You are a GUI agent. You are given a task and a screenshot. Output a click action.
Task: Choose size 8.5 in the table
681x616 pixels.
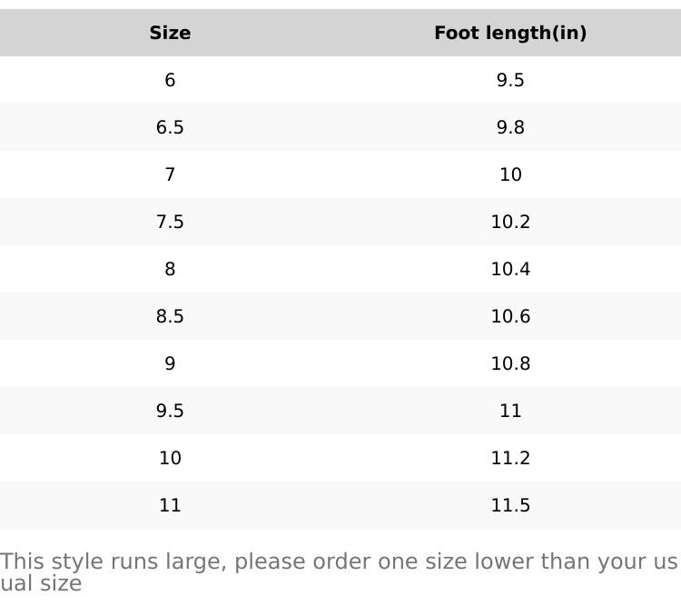click(170, 317)
